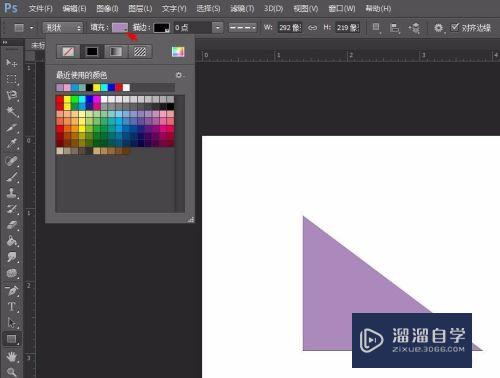Toggle the 对齐边缘 checkbox
This screenshot has height=378, width=500.
tap(455, 27)
